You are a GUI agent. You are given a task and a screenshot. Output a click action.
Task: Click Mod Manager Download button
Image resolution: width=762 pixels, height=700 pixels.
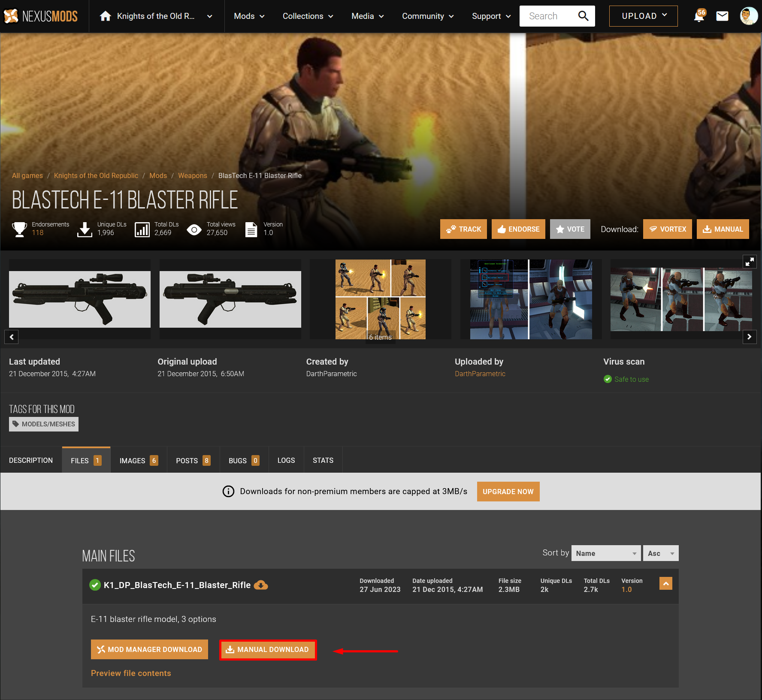[149, 649]
